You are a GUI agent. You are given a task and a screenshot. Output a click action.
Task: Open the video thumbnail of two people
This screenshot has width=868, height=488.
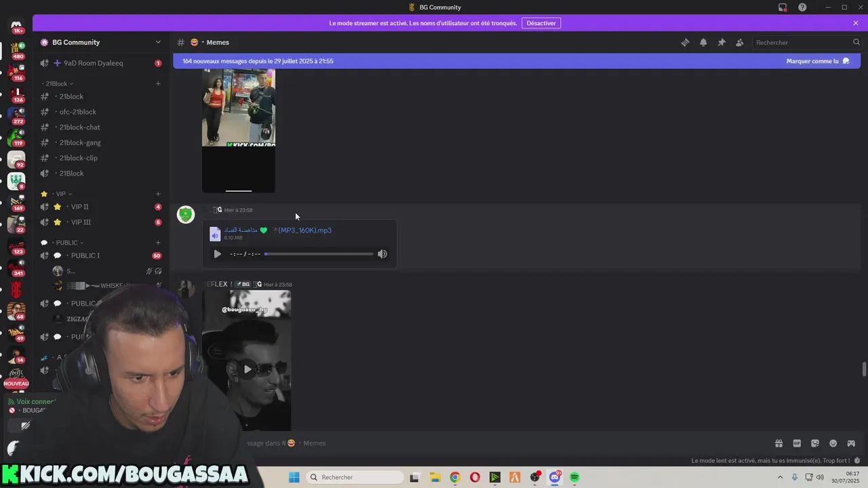tap(239, 130)
